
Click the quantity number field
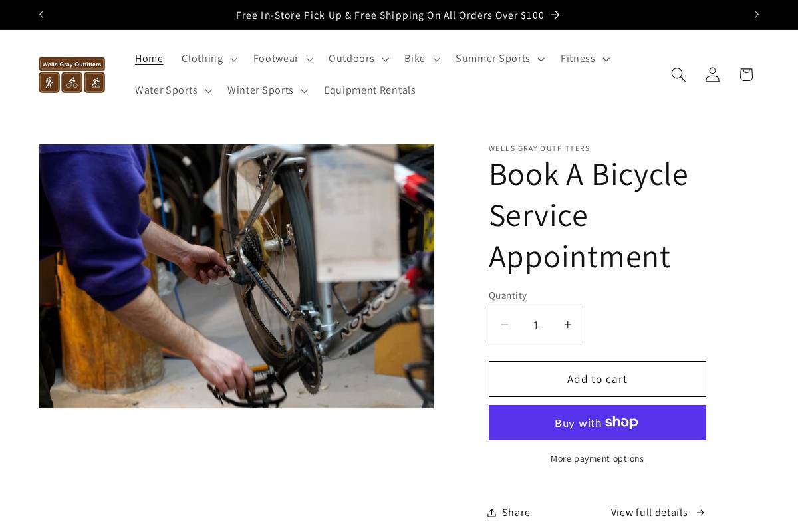(536, 325)
